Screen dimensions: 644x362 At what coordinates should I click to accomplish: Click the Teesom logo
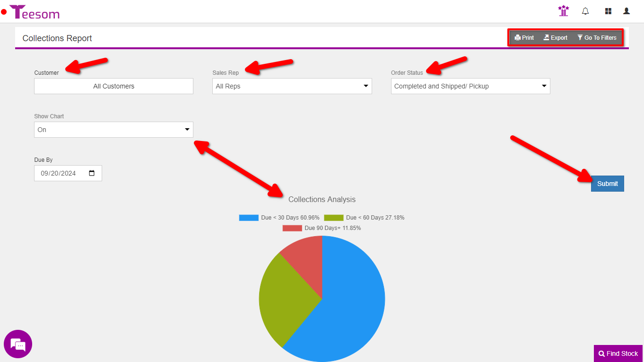(35, 12)
